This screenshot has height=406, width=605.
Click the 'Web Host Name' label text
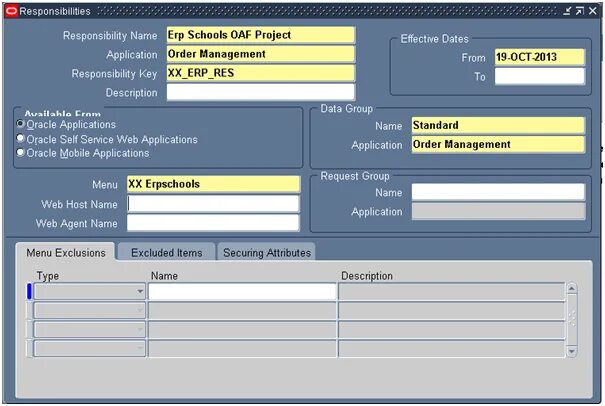(x=79, y=204)
